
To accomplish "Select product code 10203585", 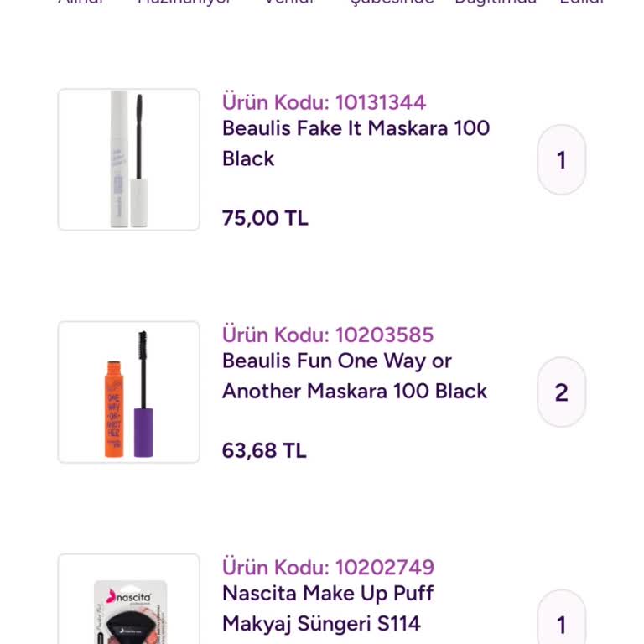I will (x=327, y=335).
